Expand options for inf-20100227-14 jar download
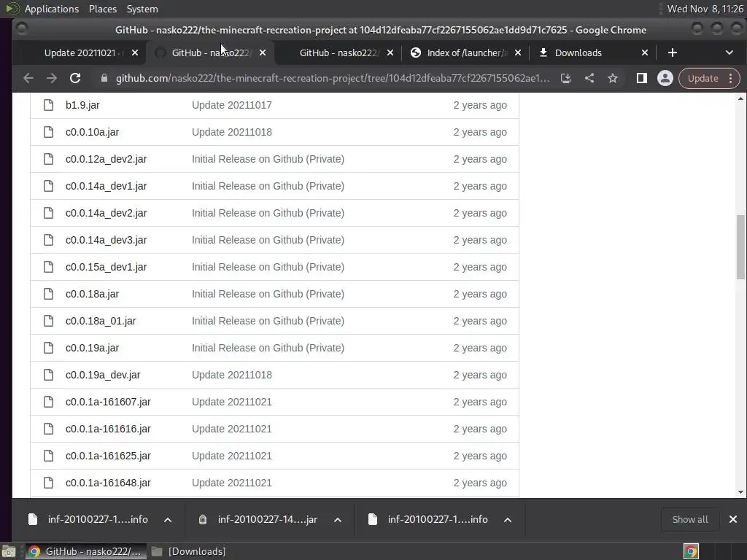747x560 pixels. pos(338,519)
